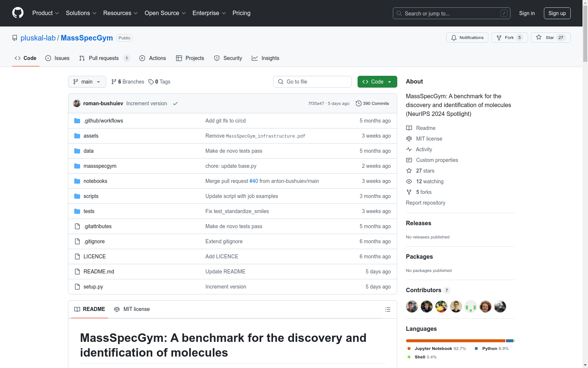Image resolution: width=588 pixels, height=368 pixels.
Task: Expand the Solutions menu
Action: [x=81, y=13]
